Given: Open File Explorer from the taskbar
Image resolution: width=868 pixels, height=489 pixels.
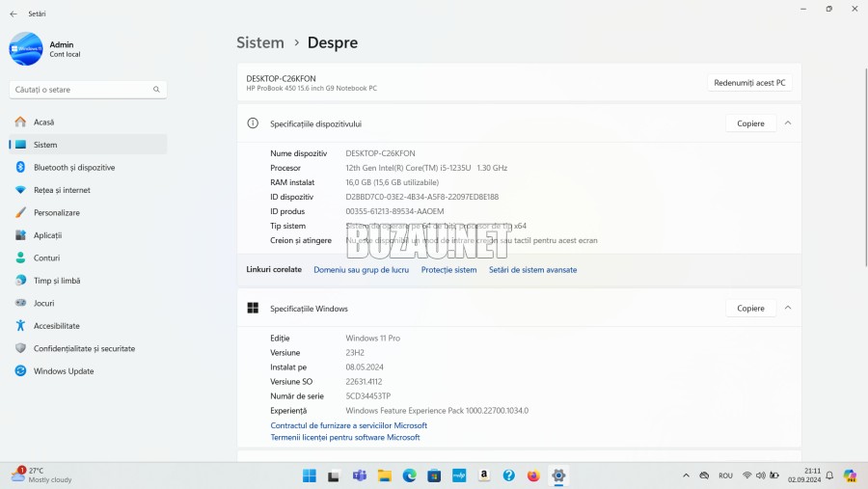Looking at the screenshot, I should (x=384, y=475).
